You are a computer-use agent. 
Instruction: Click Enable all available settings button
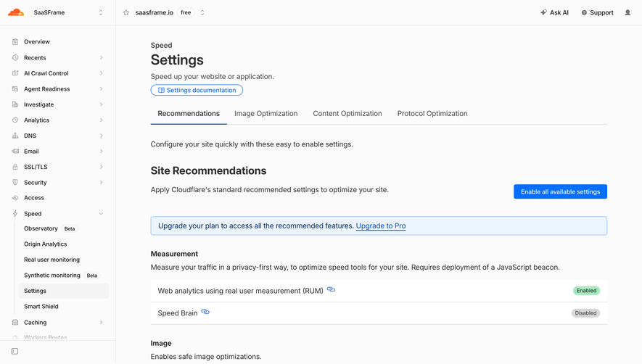(x=560, y=191)
